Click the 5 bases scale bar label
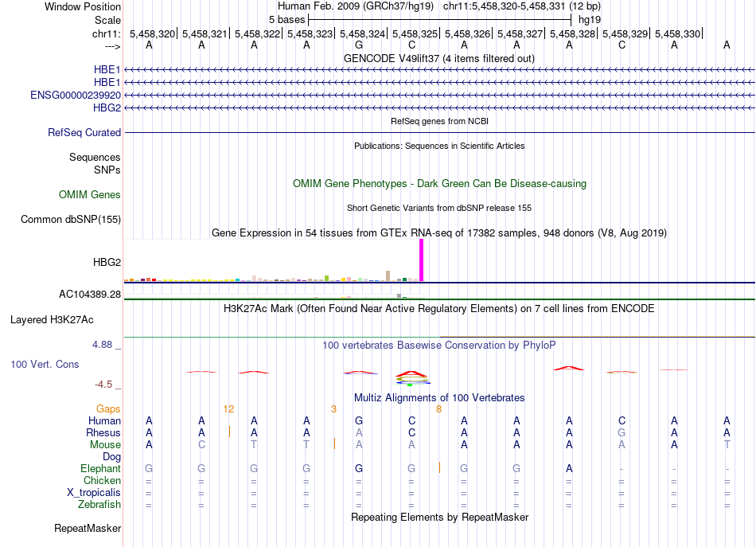This screenshot has width=756, height=547. click(x=286, y=20)
